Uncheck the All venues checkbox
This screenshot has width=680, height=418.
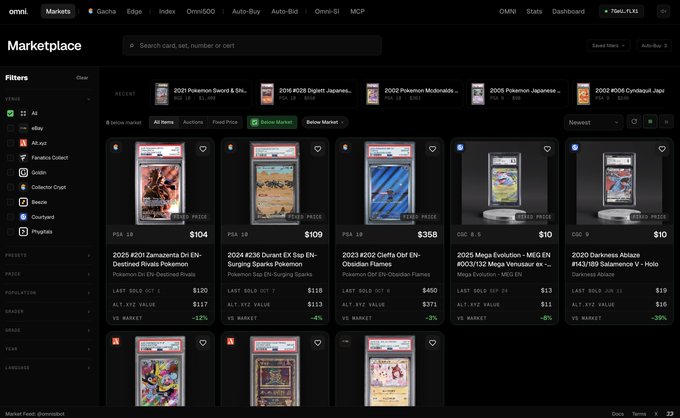pyautogui.click(x=10, y=113)
